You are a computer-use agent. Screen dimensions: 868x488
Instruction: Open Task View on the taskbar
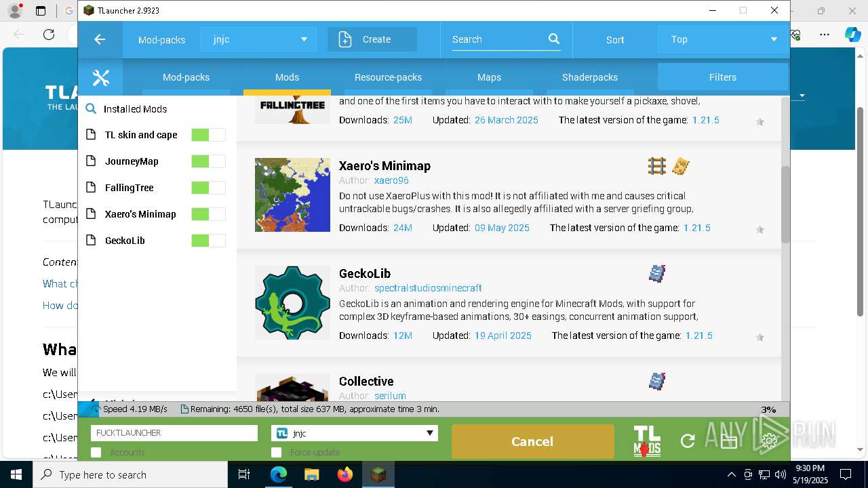(244, 474)
